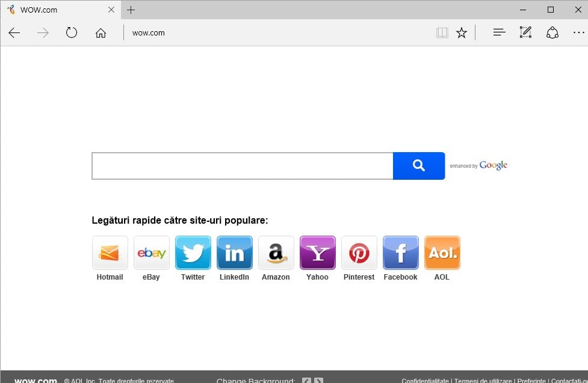This screenshot has width=588, height=383.
Task: Click the blue search magnifier button
Action: (419, 166)
